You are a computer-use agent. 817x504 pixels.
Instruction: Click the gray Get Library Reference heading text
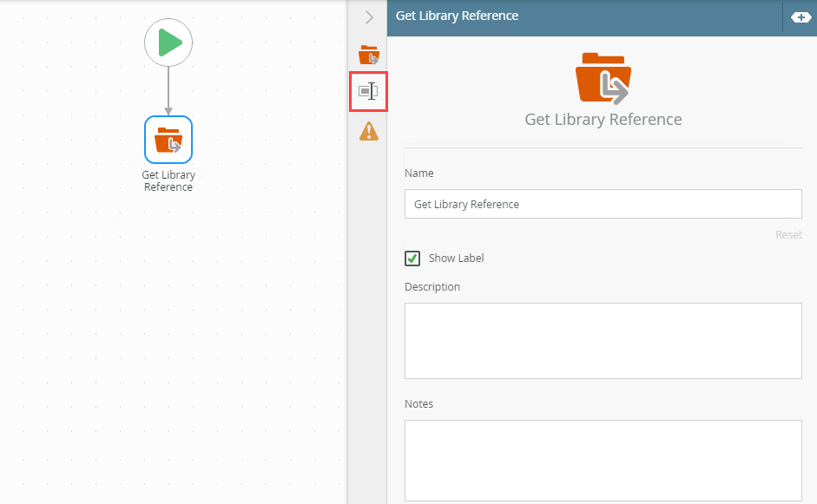603,120
